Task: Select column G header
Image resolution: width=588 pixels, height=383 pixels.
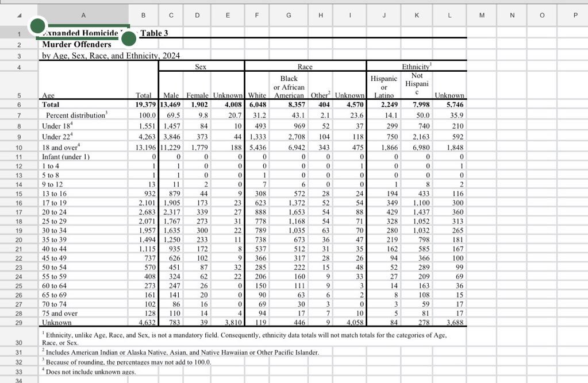Action: click(289, 16)
